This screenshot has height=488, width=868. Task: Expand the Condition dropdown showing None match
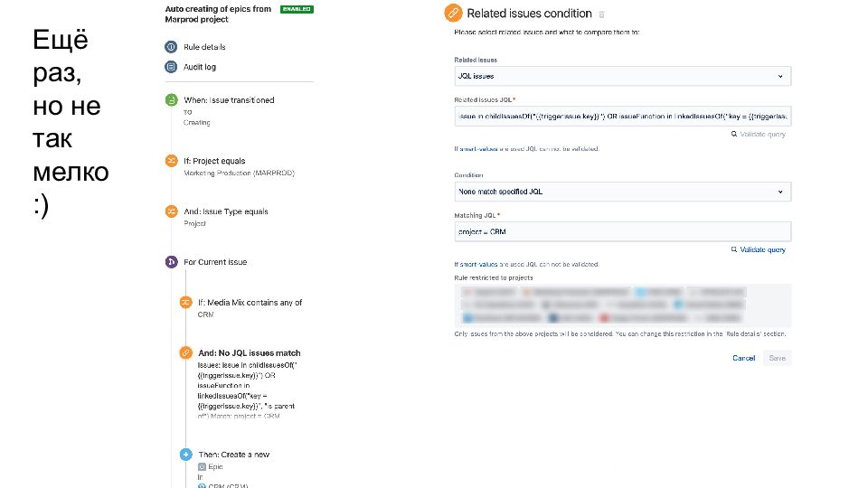pos(622,192)
